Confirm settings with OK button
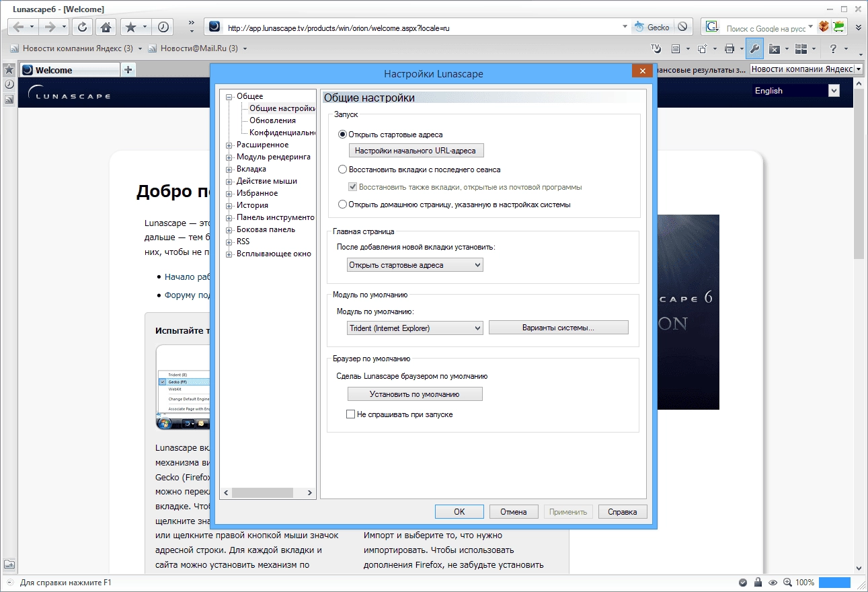This screenshot has width=868, height=592. pyautogui.click(x=459, y=512)
